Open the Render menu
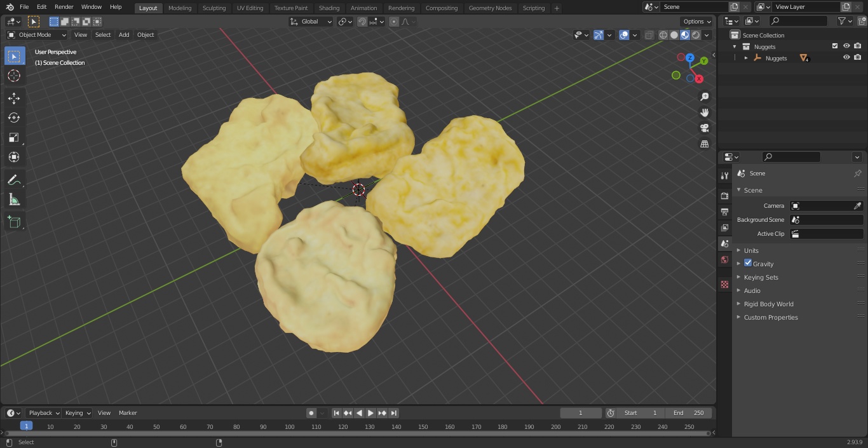Image resolution: width=868 pixels, height=448 pixels. pos(64,7)
